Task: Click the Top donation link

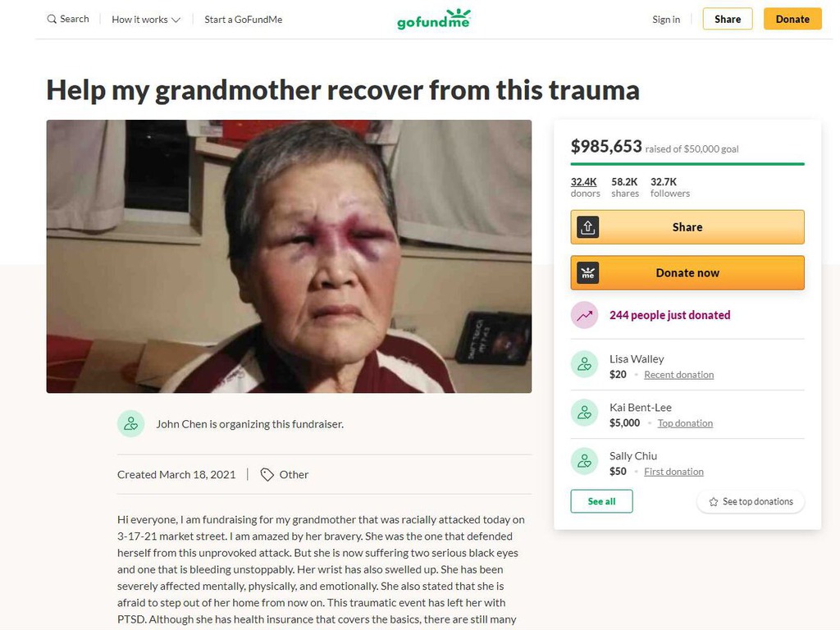Action: (685, 423)
